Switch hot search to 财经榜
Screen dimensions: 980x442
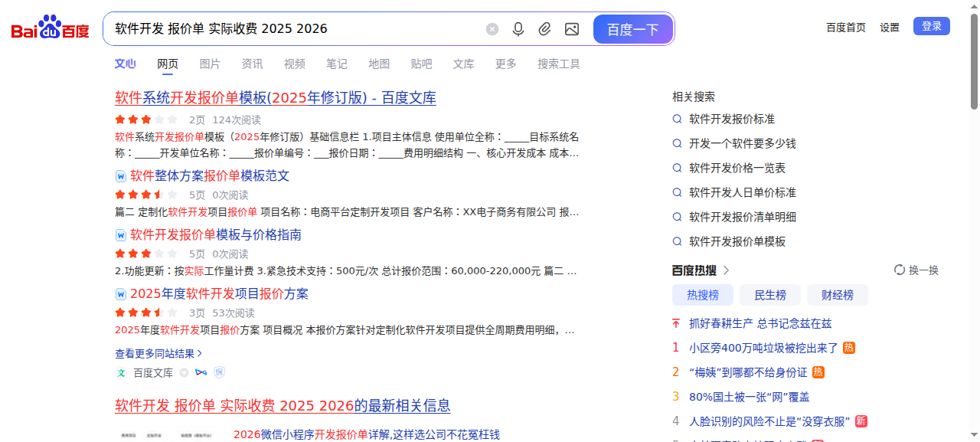pos(837,295)
